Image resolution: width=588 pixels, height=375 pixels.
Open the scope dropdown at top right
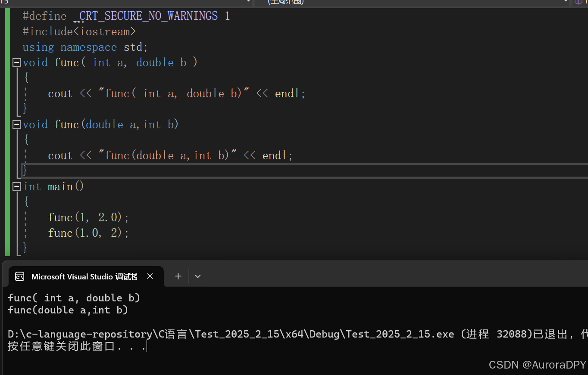(x=566, y=2)
